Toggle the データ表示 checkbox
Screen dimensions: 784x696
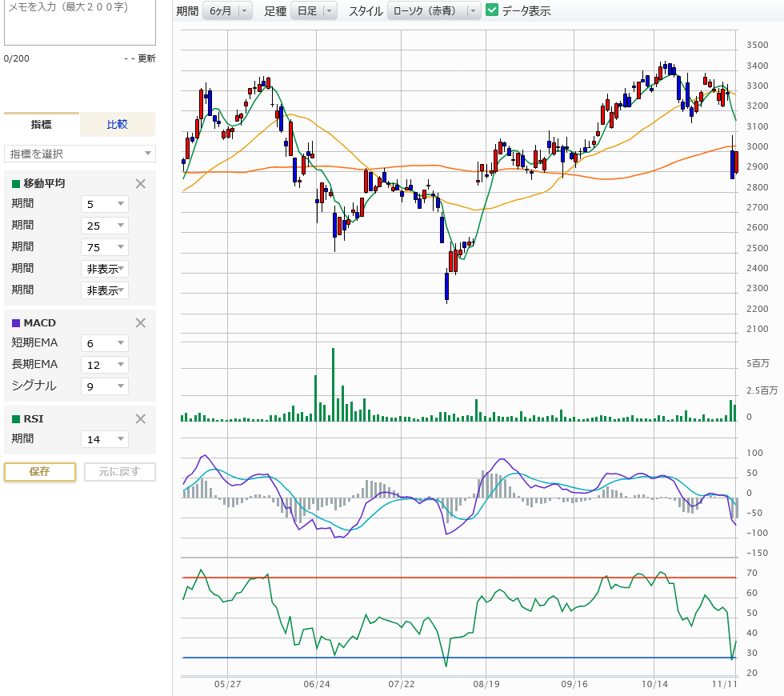click(x=493, y=10)
